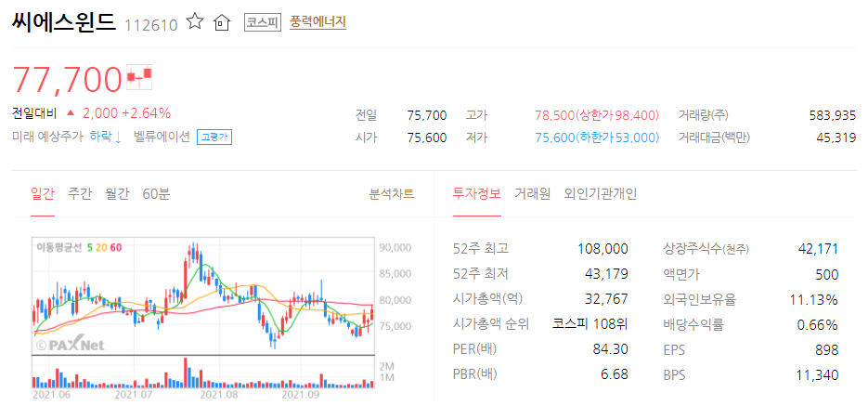
Task: Click the 상장주식수 value 42,171
Action: 818,249
